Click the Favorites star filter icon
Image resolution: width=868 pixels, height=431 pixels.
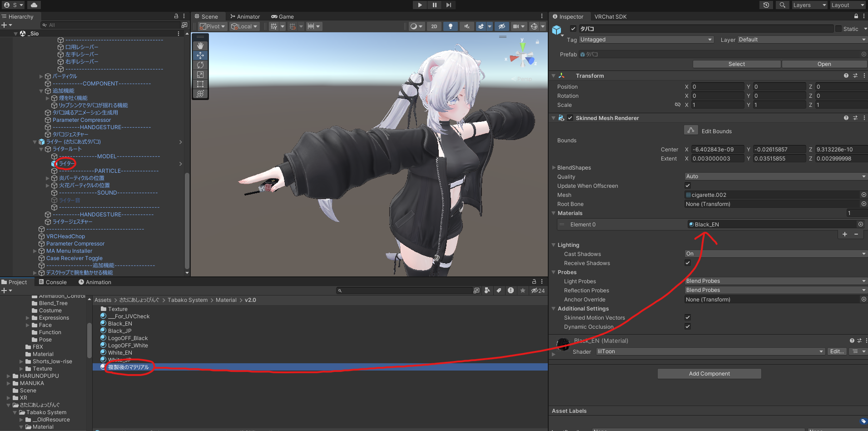tap(523, 291)
